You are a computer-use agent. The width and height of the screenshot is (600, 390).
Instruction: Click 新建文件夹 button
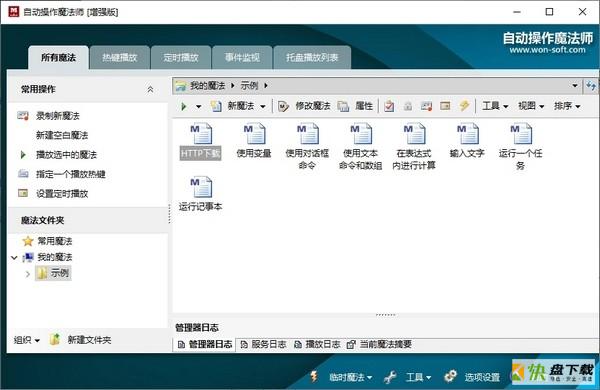(x=80, y=339)
